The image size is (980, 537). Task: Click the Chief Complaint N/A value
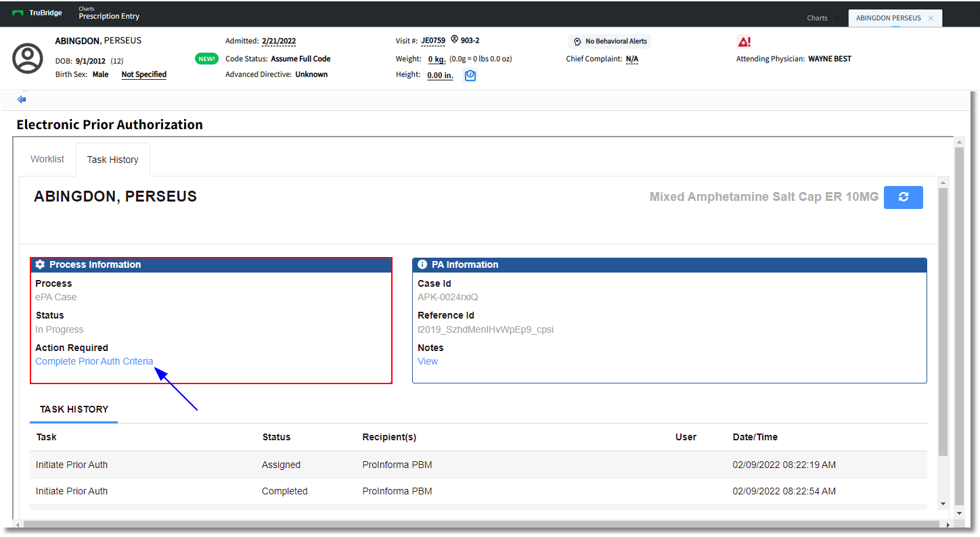tap(632, 59)
